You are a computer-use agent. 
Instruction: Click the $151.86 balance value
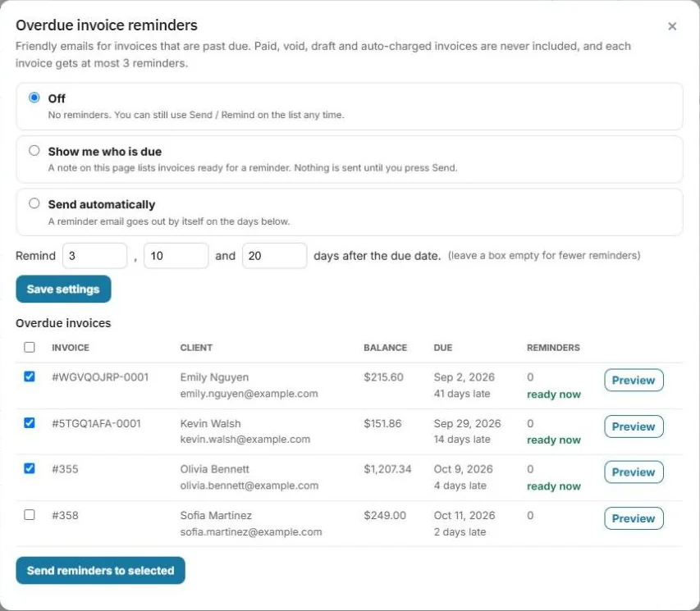382,423
